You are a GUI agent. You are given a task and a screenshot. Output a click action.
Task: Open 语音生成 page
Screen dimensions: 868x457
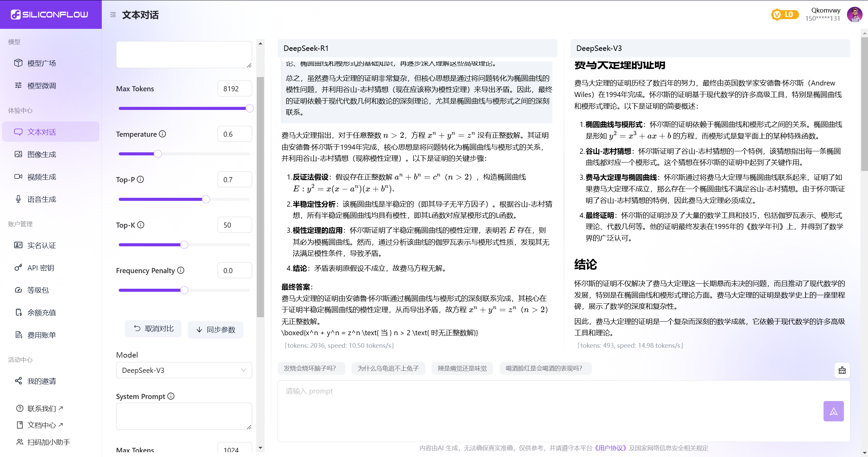(x=51, y=199)
